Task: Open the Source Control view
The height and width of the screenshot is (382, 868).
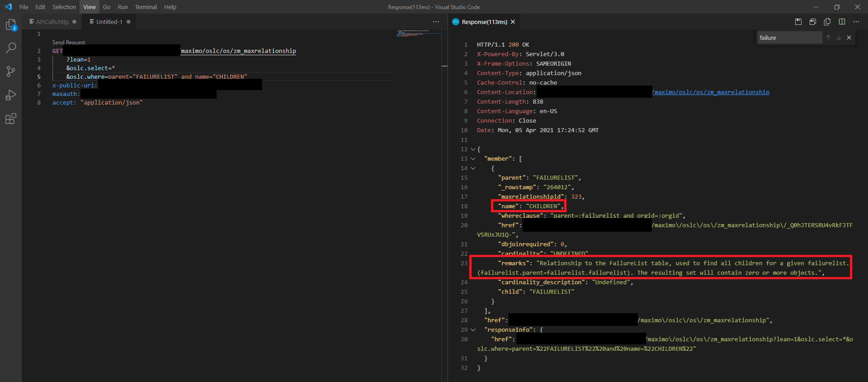Action: [11, 72]
